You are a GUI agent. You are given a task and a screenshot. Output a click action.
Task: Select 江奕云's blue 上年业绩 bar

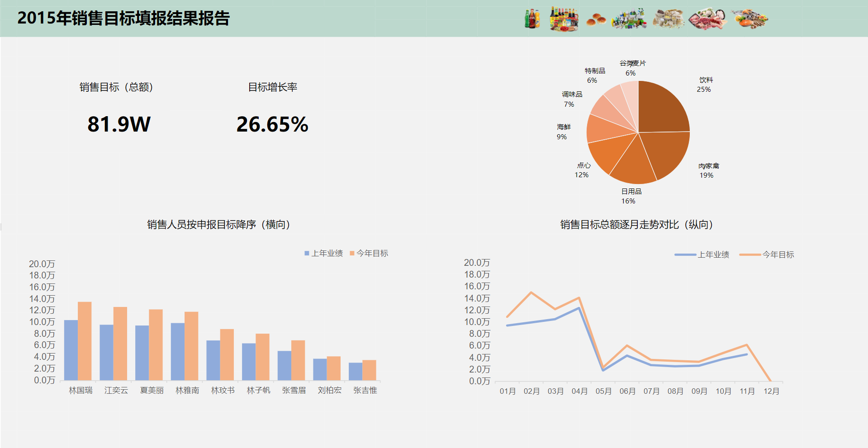pyautogui.click(x=106, y=353)
